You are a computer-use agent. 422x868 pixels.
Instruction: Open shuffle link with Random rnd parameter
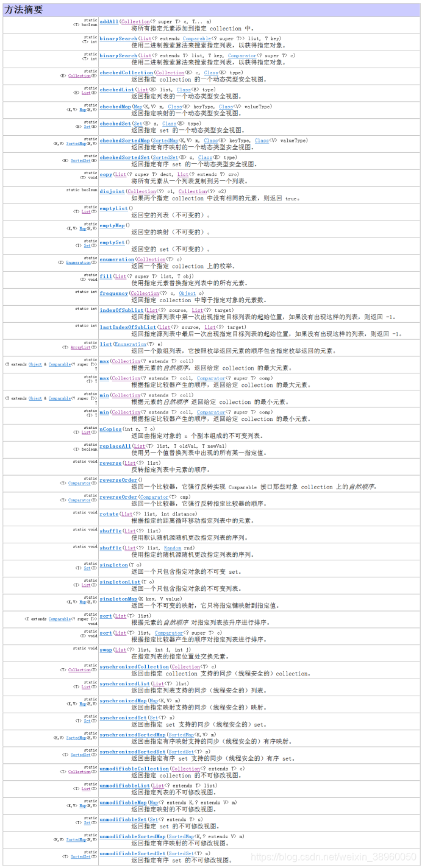pos(110,548)
